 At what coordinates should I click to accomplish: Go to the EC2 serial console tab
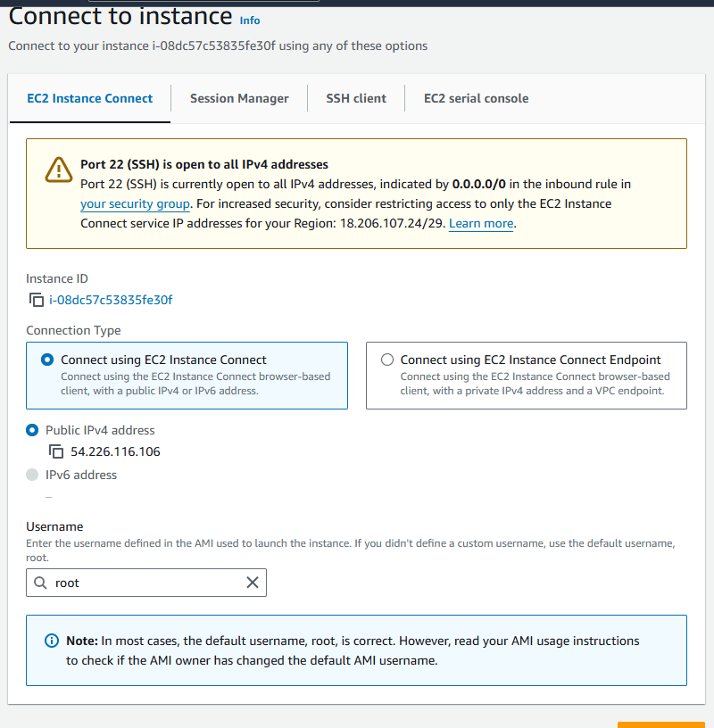click(476, 99)
